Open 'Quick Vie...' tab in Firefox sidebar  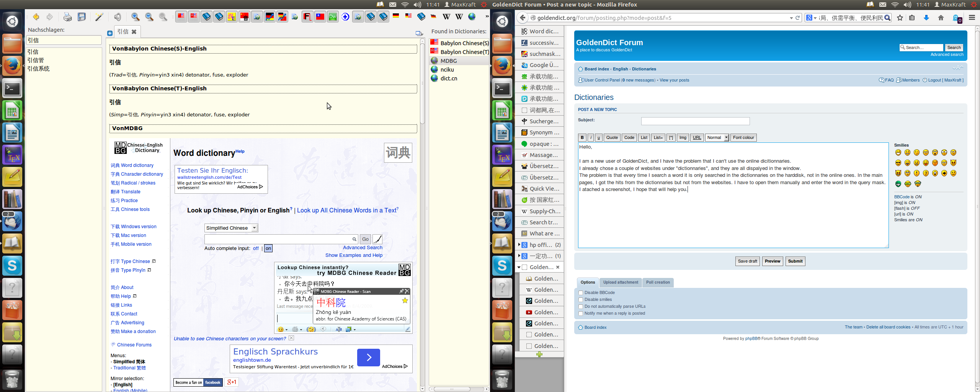539,189
